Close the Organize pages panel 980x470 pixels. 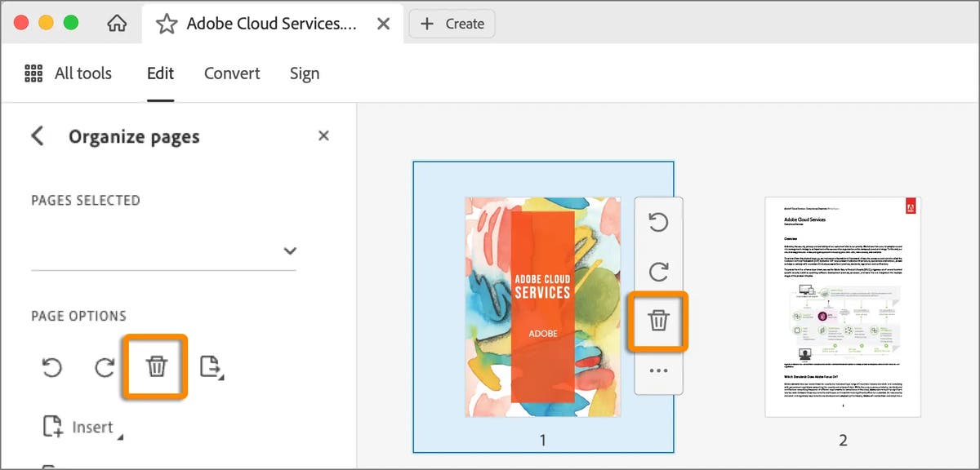[x=323, y=135]
